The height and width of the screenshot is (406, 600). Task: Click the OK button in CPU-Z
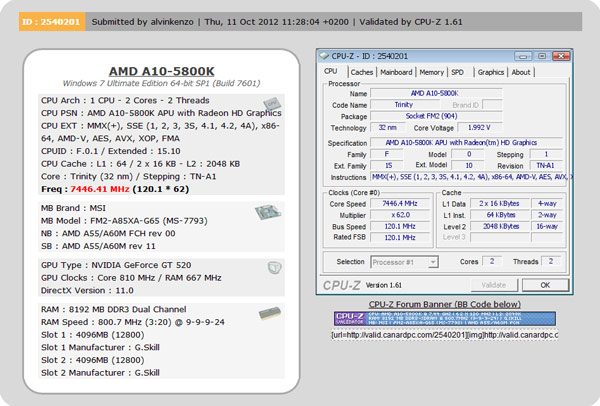click(x=545, y=285)
